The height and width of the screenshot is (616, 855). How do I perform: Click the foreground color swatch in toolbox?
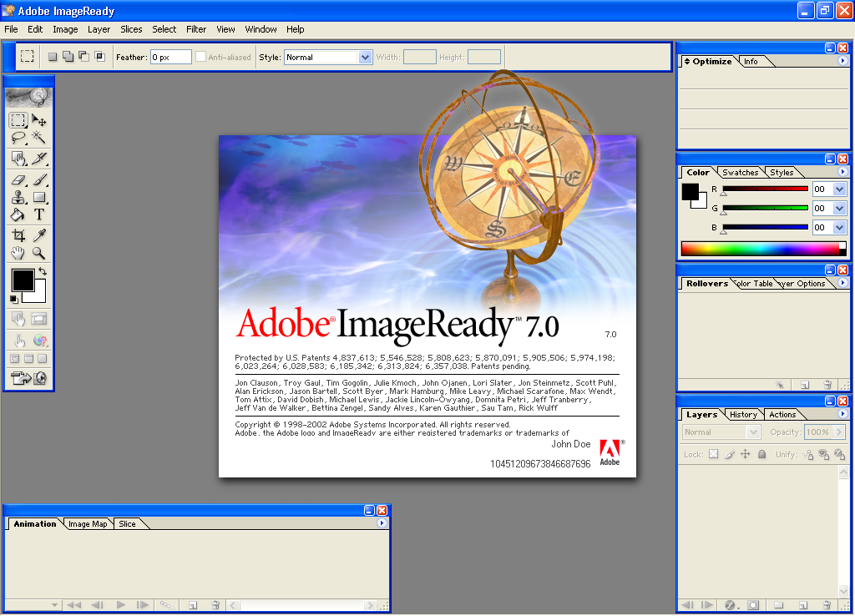click(x=23, y=280)
